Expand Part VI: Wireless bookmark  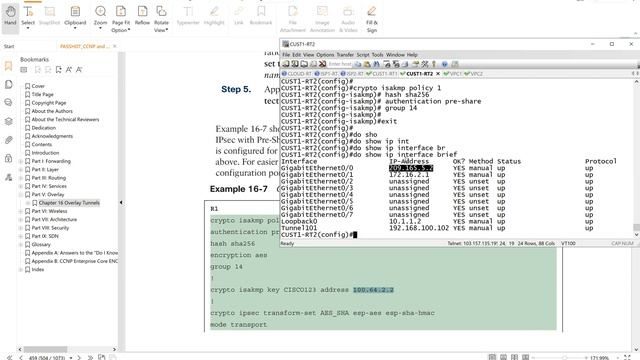pyautogui.click(x=21, y=211)
